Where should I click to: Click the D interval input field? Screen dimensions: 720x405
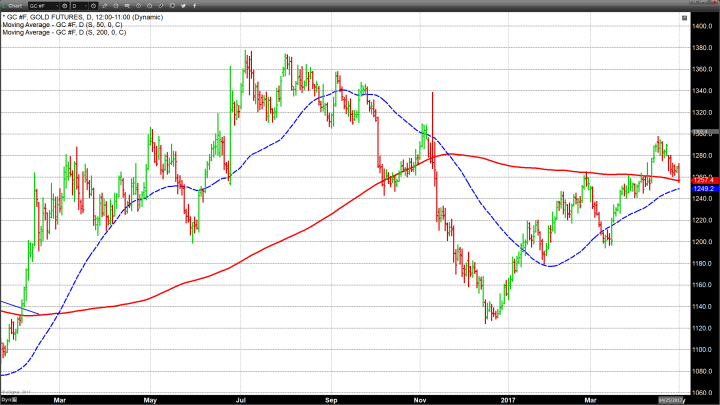pos(76,6)
